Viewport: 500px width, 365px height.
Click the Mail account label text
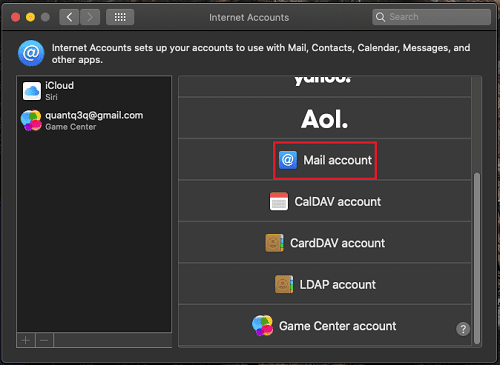(x=337, y=160)
